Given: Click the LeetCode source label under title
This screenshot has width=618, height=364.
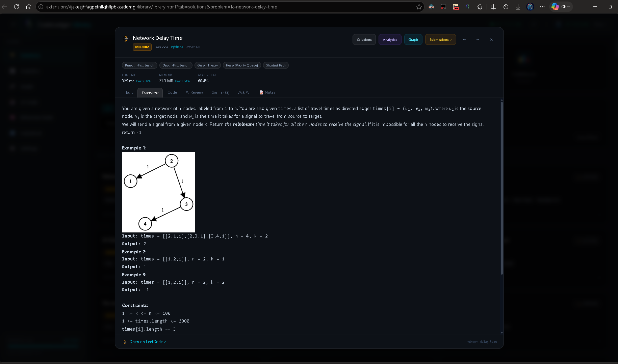Looking at the screenshot, I should point(161,47).
